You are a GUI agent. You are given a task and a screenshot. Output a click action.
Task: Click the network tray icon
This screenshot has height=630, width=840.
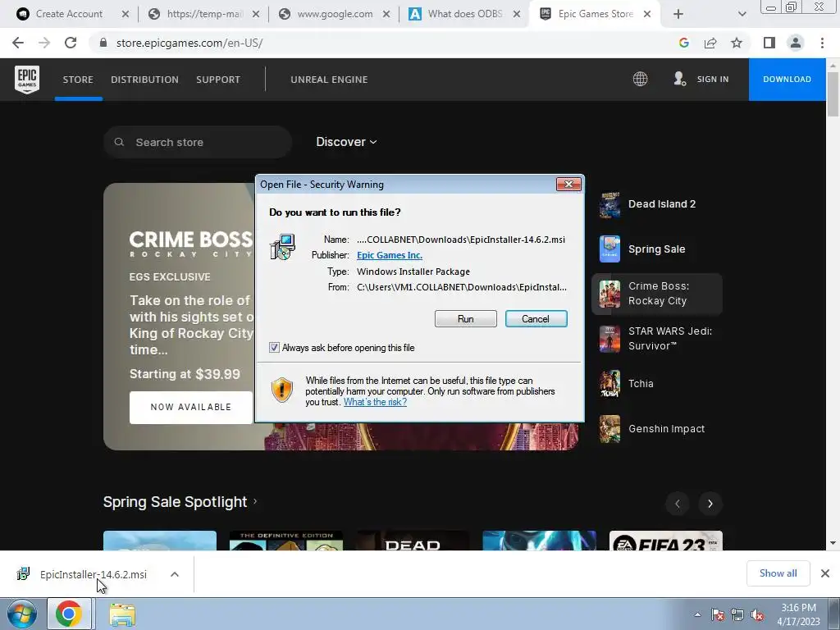[x=737, y=615]
